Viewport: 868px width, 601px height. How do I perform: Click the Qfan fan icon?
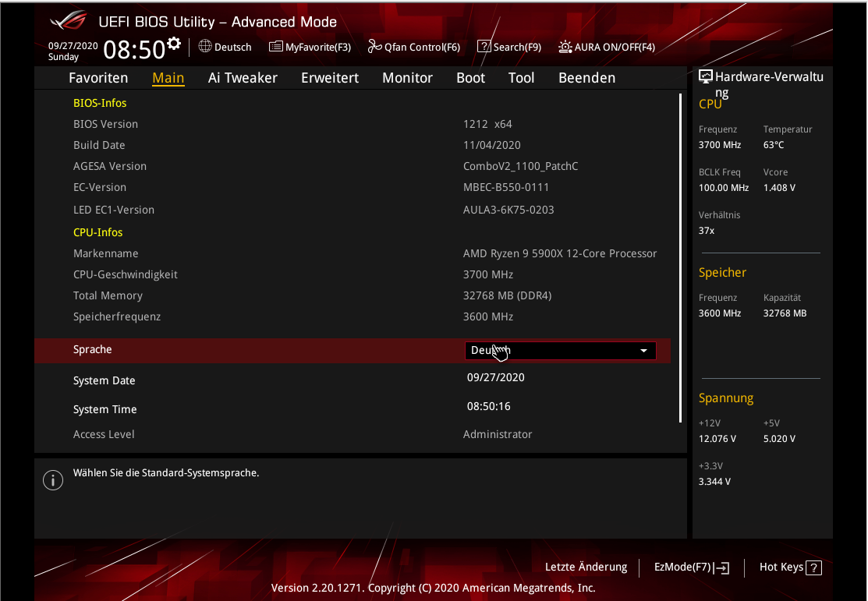tap(375, 47)
